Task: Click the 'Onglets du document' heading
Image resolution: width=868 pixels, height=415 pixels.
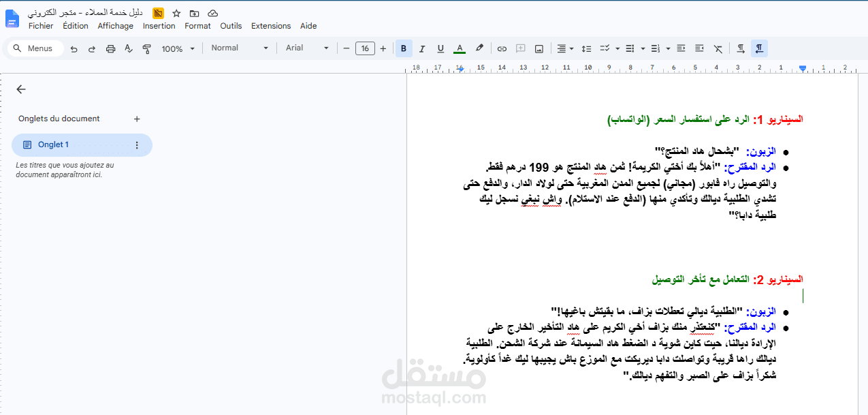Action: pyautogui.click(x=59, y=119)
